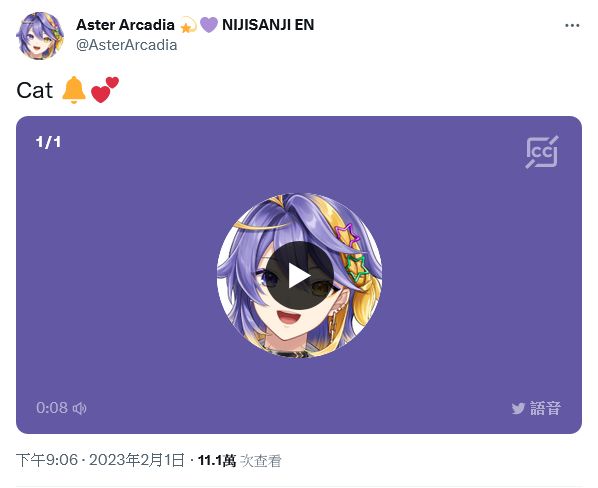The width and height of the screenshot is (598, 488).
Task: Open the three-dot more options menu
Action: pyautogui.click(x=572, y=26)
